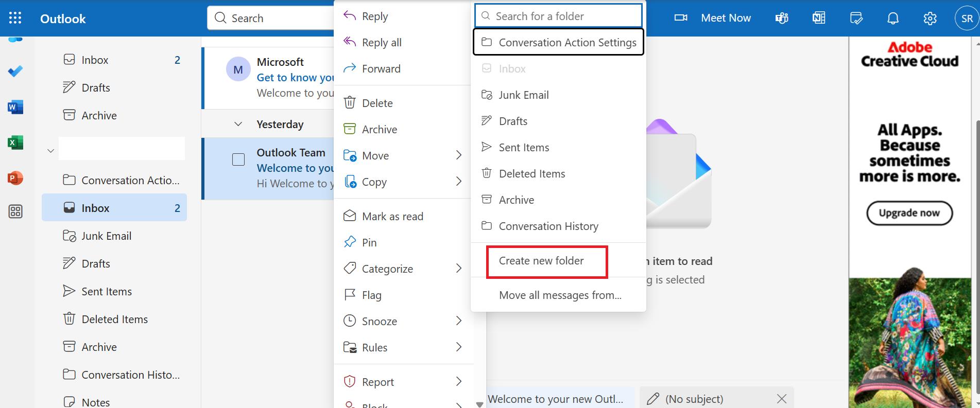Choose Forward in the context menu
Viewport: 980px width, 408px height.
click(404, 68)
